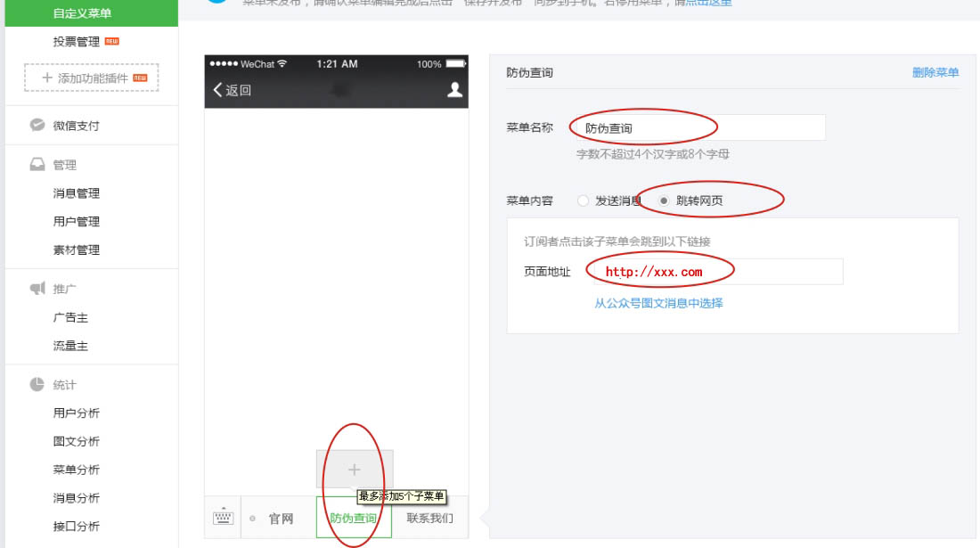Click the 微信支付 icon in sidebar
The width and height of the screenshot is (980, 548).
pos(37,126)
